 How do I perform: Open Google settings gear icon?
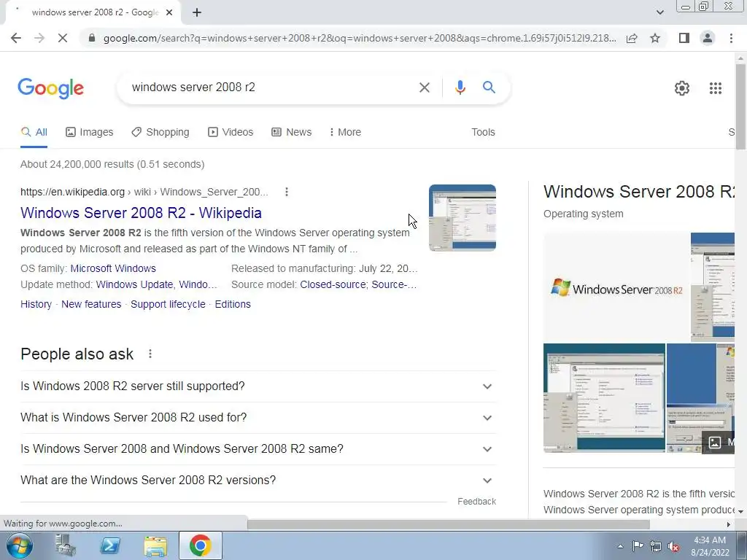682,88
